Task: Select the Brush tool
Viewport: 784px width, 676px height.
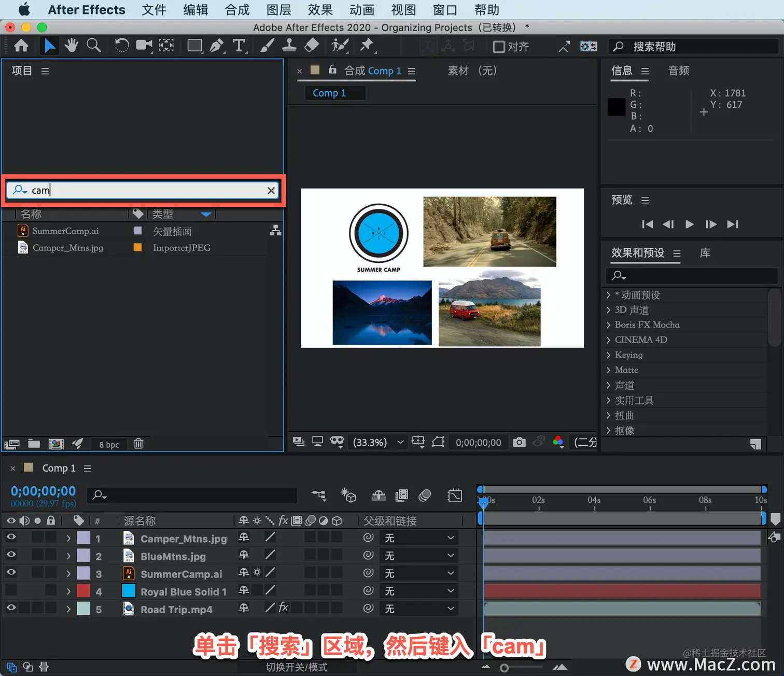Action: coord(267,46)
